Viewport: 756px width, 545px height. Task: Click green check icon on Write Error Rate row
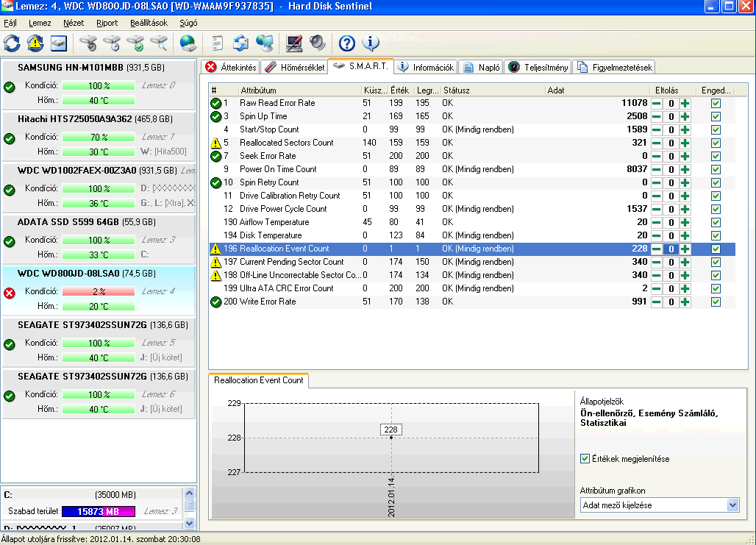[x=215, y=302]
